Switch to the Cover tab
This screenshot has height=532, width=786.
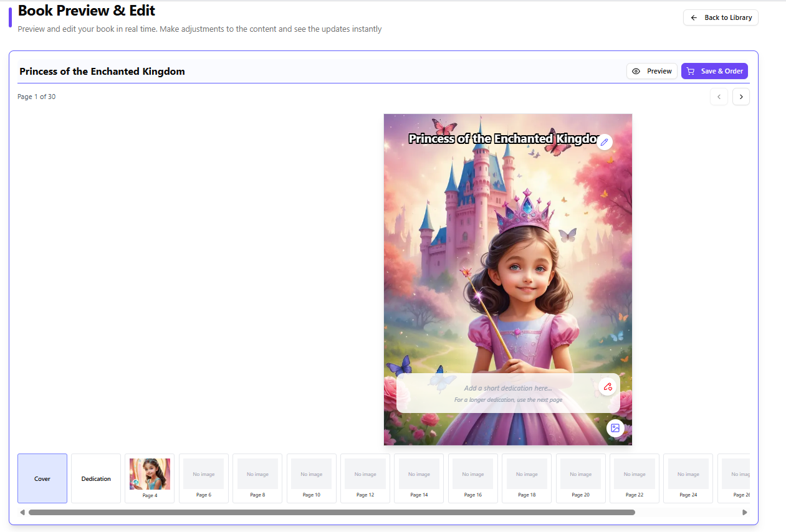coord(42,478)
